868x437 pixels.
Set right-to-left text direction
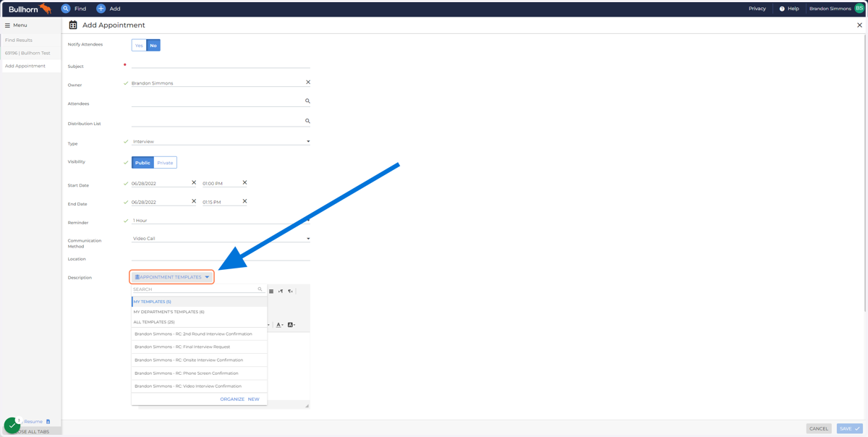coord(290,292)
